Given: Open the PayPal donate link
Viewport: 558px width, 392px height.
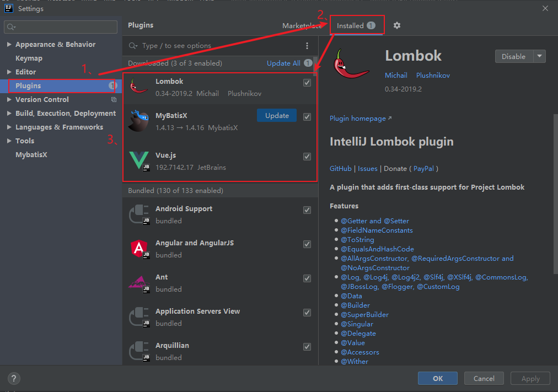Looking at the screenshot, I should click(x=423, y=169).
